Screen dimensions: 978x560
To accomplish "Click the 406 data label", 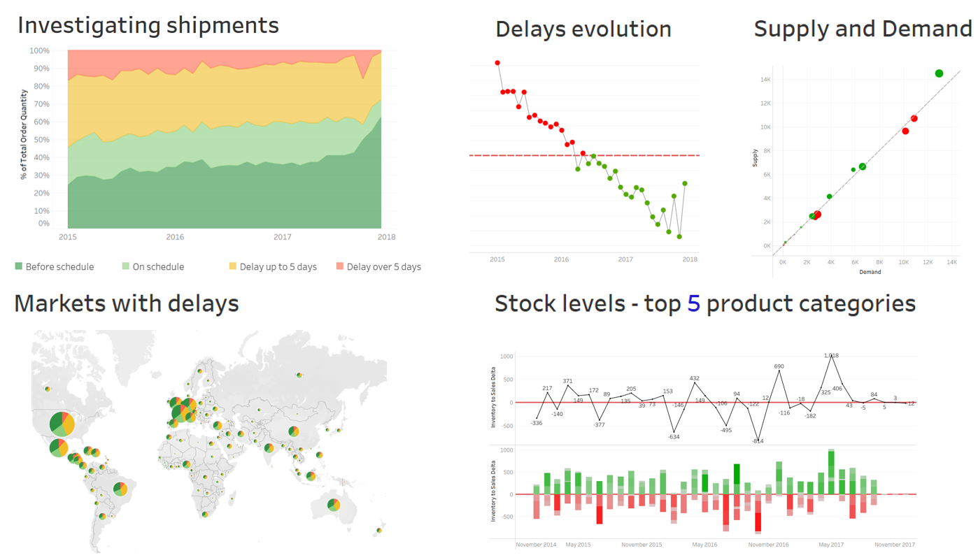I will (x=837, y=388).
